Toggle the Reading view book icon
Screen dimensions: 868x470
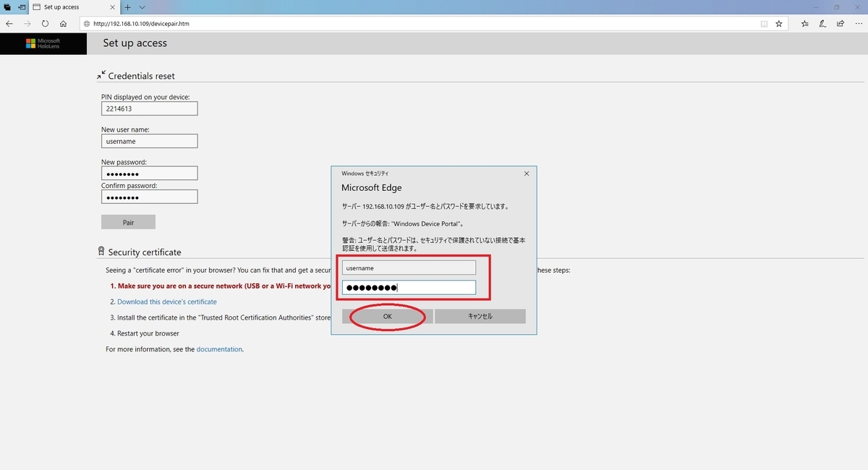tap(765, 23)
